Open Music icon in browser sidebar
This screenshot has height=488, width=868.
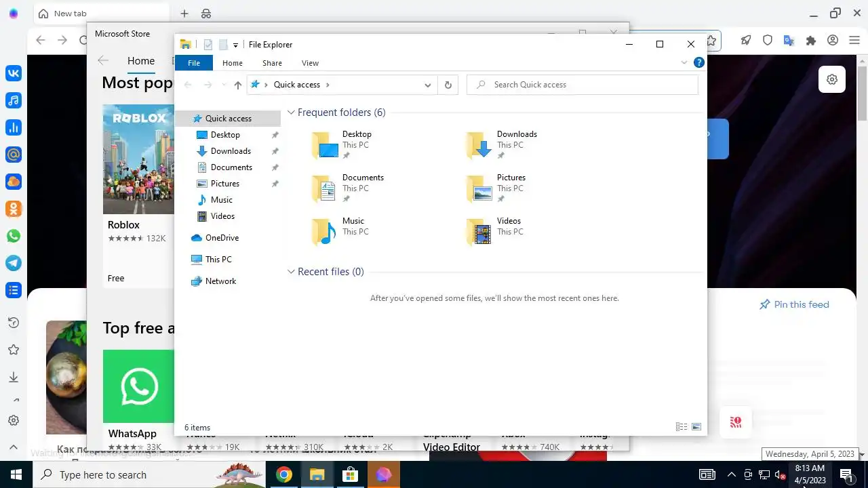14,100
